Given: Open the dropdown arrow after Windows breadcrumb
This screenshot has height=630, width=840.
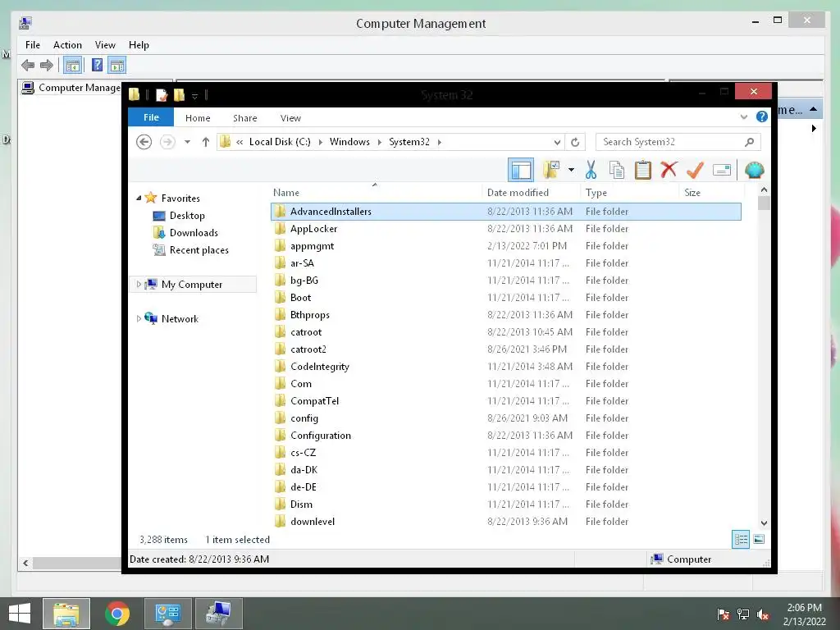Looking at the screenshot, I should [379, 142].
